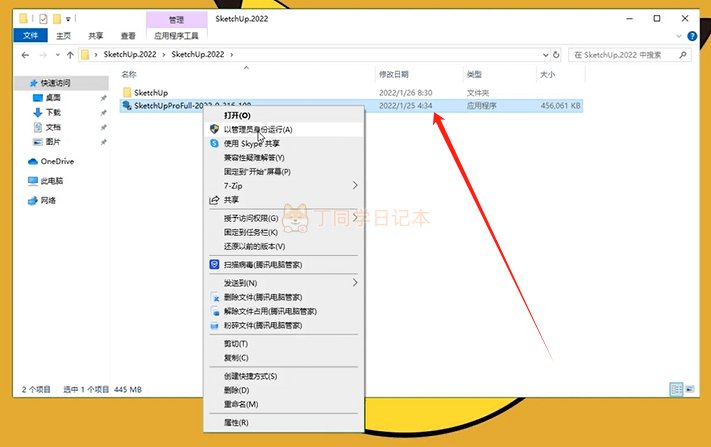Screen dimensions: 711x447
Task: Select the 管理 contextual tab
Action: point(176,19)
